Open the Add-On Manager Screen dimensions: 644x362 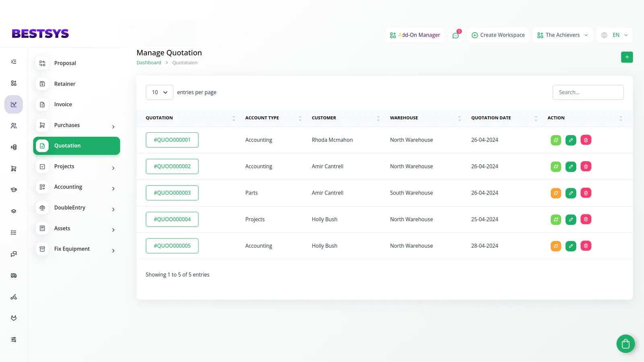[x=415, y=35]
